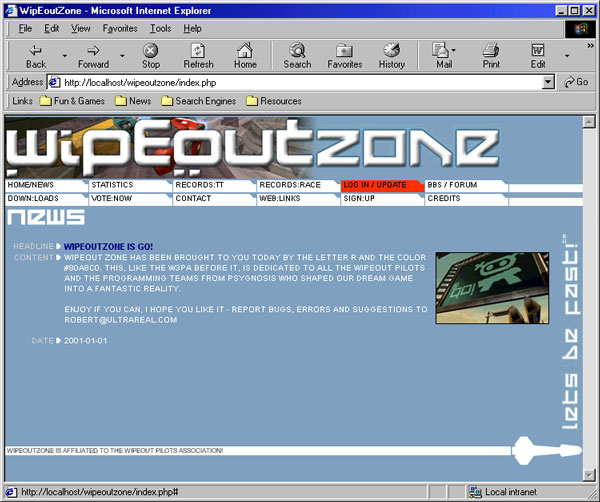Click the page icon in address bar
Screen dimensions: 600x502
coord(54,82)
